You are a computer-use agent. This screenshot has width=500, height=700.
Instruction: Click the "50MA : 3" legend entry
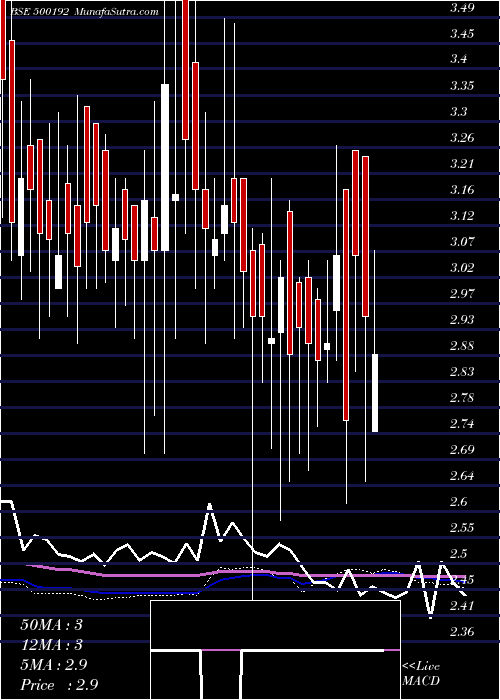point(51,625)
